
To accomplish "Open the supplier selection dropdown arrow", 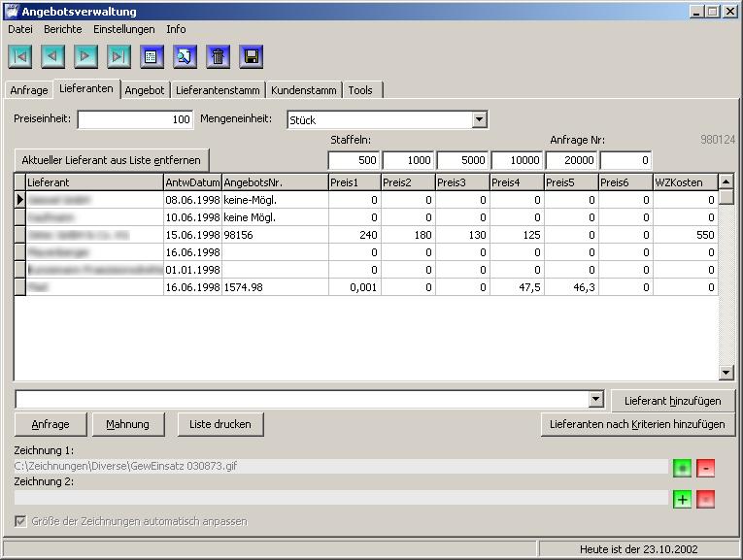I will (596, 399).
